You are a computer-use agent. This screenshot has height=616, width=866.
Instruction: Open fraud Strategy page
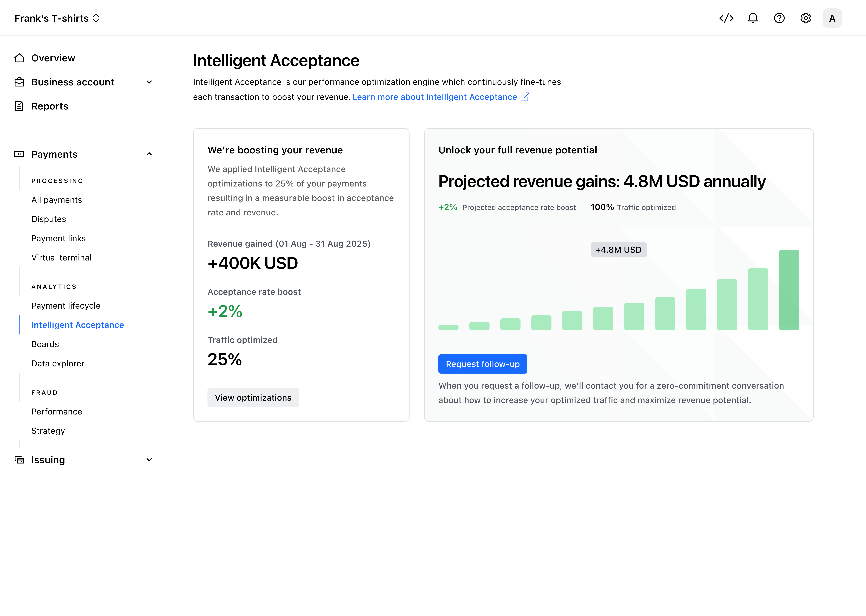point(48,431)
